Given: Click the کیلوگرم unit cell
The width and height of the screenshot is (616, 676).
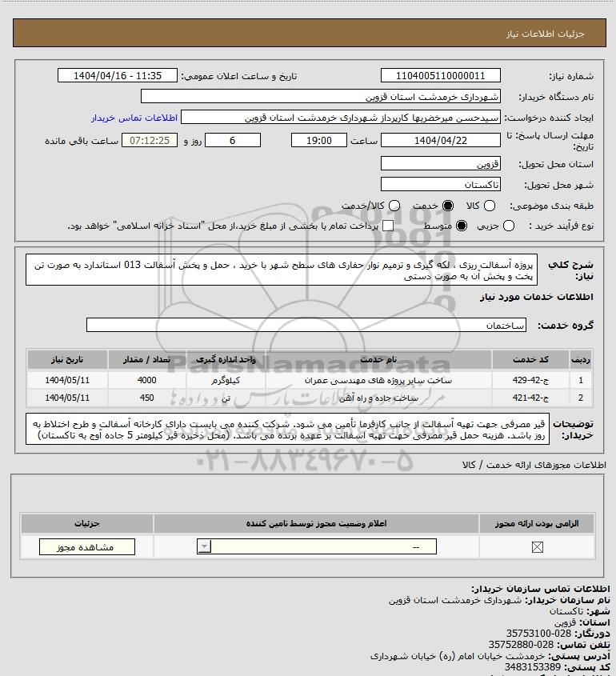Looking at the screenshot, I should coord(226,380).
